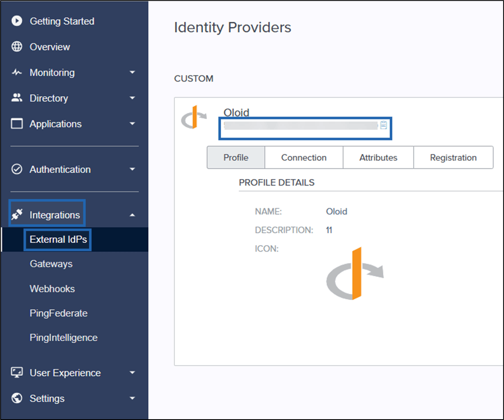This screenshot has width=504, height=420.
Task: Click the DESCRIPTION value 11
Action: click(329, 230)
